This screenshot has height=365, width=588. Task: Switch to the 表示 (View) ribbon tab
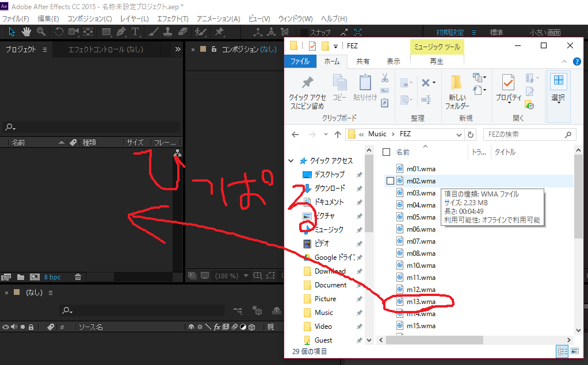tap(394, 62)
